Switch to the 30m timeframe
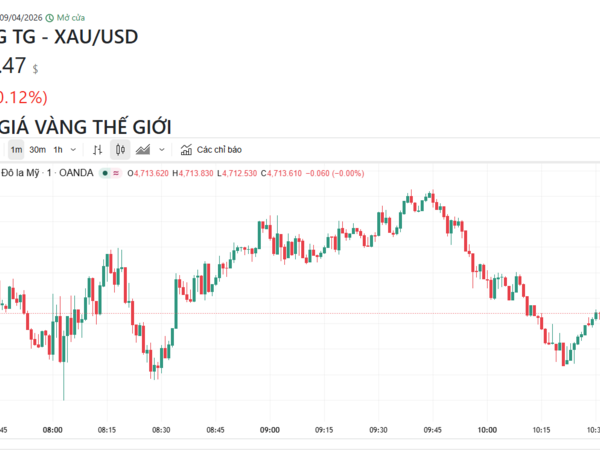This screenshot has width=600, height=450. (37, 150)
